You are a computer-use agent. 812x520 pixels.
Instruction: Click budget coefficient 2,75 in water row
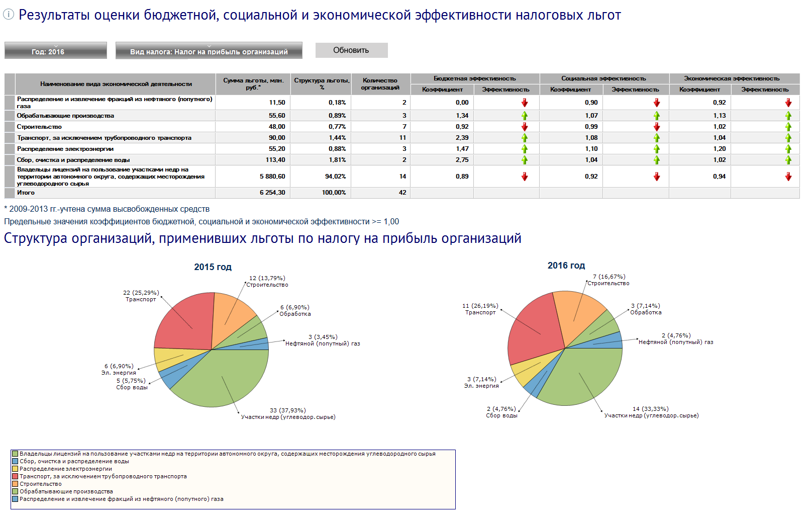[462, 160]
